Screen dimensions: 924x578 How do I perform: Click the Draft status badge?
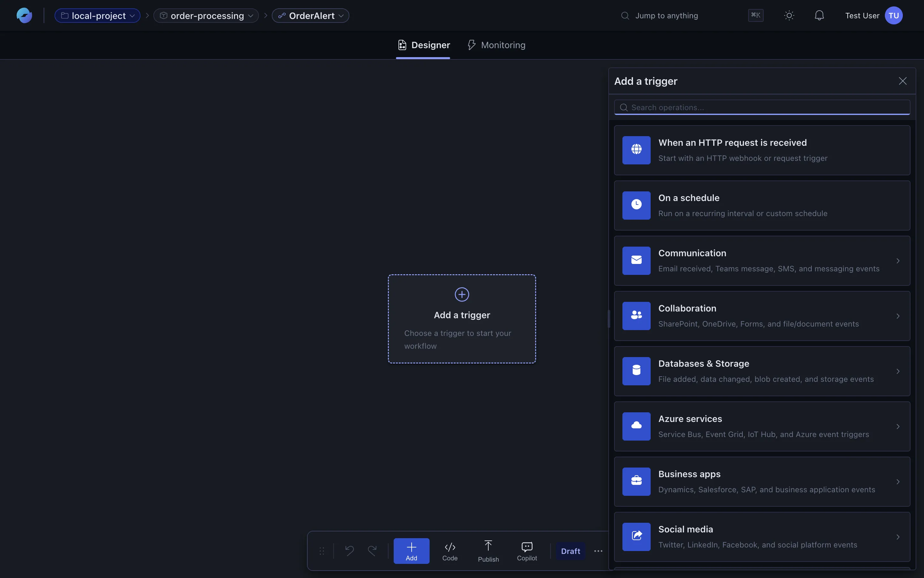pos(570,551)
